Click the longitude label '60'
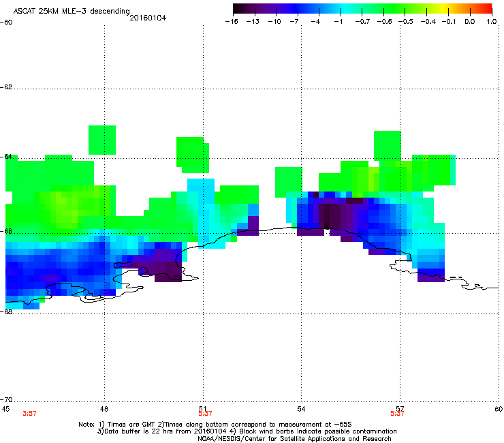 coord(499,409)
